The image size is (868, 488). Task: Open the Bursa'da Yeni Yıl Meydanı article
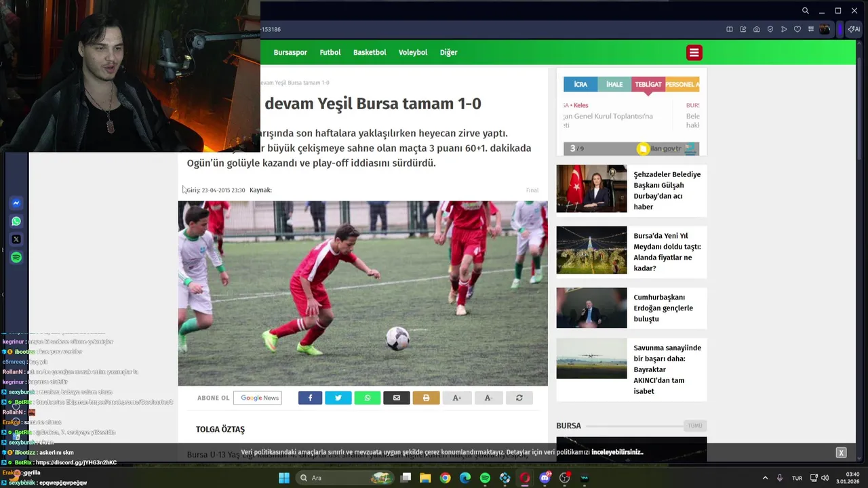667,252
